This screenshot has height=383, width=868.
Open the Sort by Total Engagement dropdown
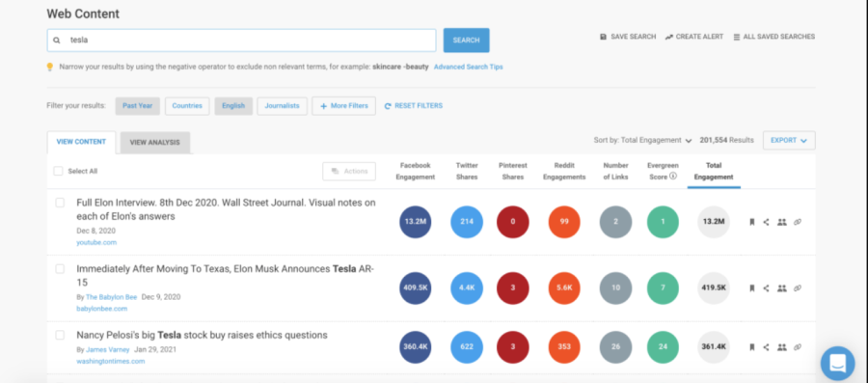[642, 141]
